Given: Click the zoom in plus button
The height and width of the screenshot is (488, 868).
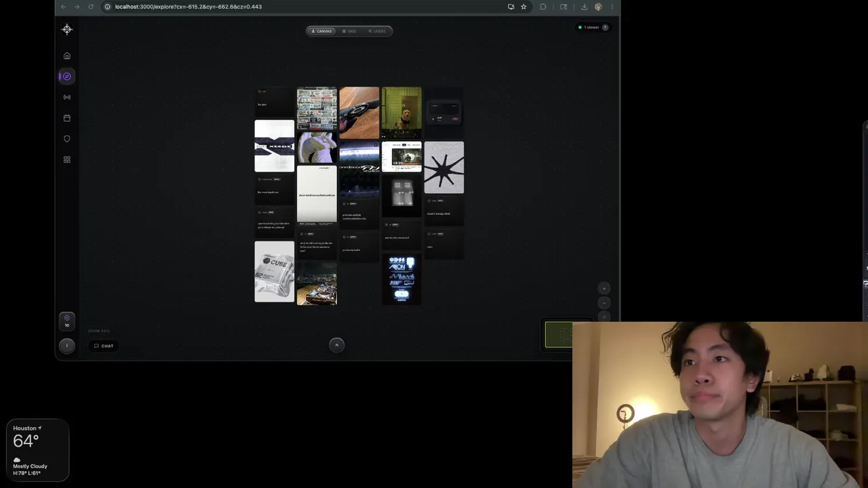Looking at the screenshot, I should tap(605, 289).
